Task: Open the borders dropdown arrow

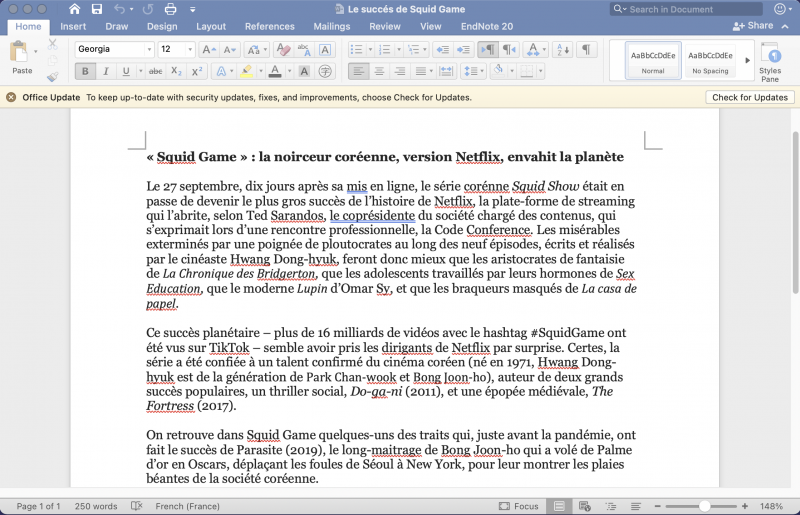Action: pos(540,71)
